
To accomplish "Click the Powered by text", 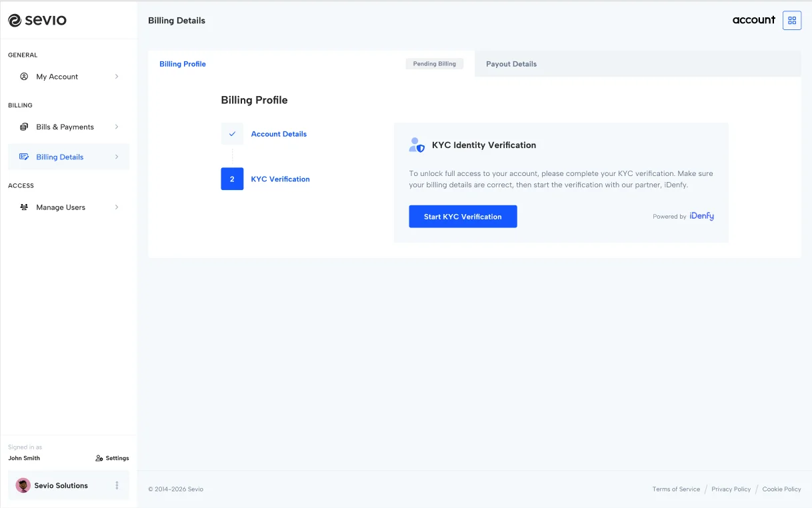I will (x=669, y=217).
